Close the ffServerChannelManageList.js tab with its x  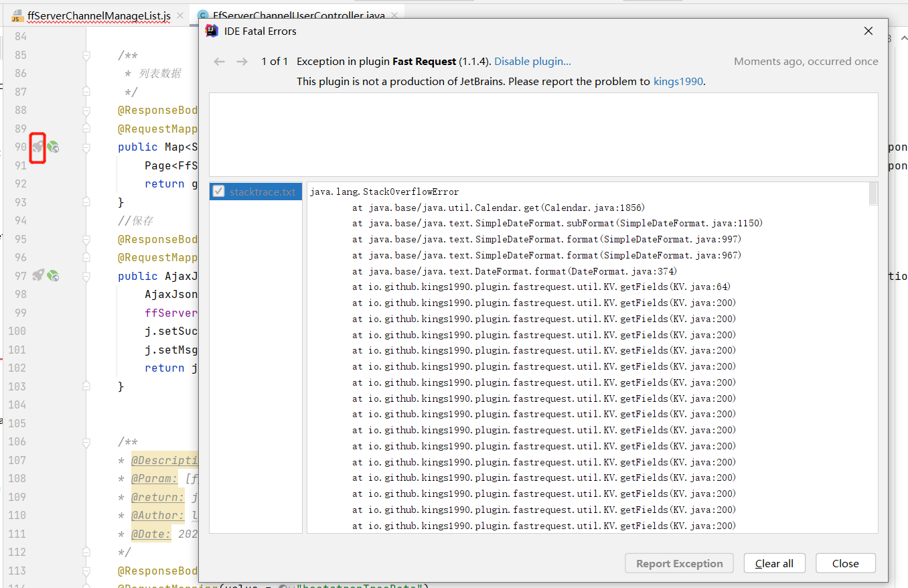click(180, 15)
